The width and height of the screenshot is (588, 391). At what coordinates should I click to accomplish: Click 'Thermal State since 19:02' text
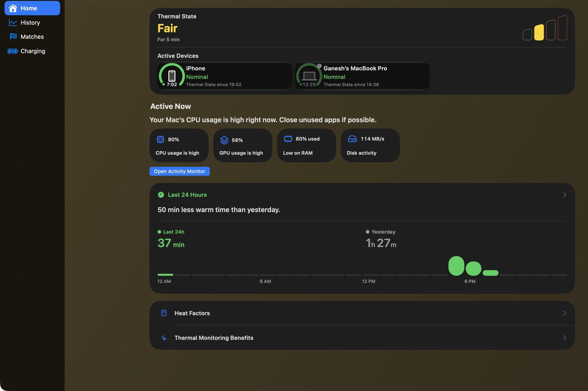pos(214,84)
